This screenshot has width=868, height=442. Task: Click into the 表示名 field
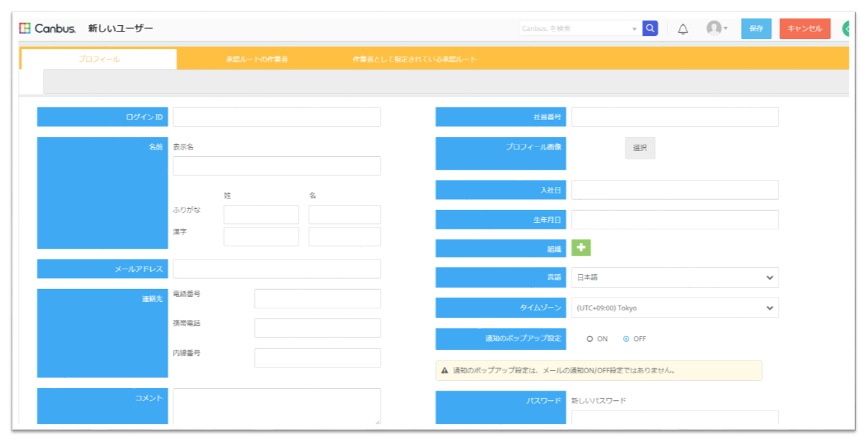pos(277,166)
